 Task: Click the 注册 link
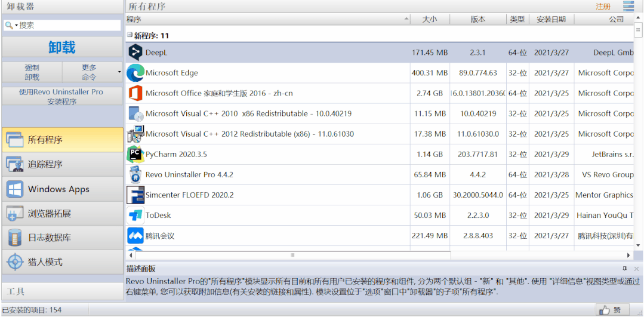(603, 7)
